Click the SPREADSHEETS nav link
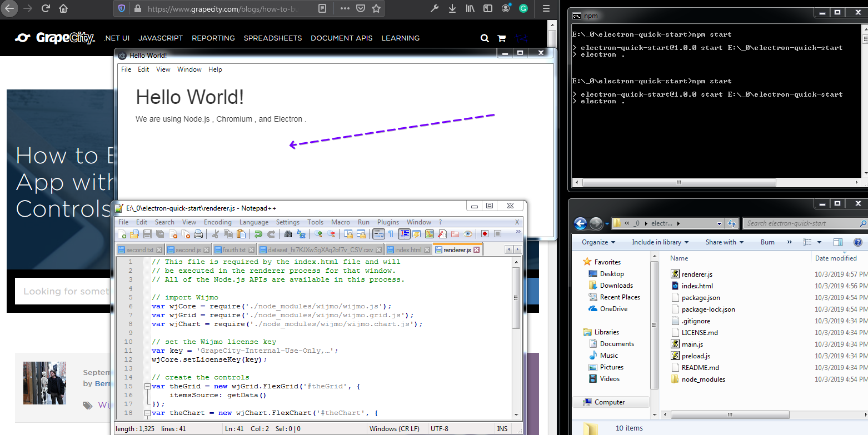Viewport: 868px width, 435px height. click(x=273, y=38)
